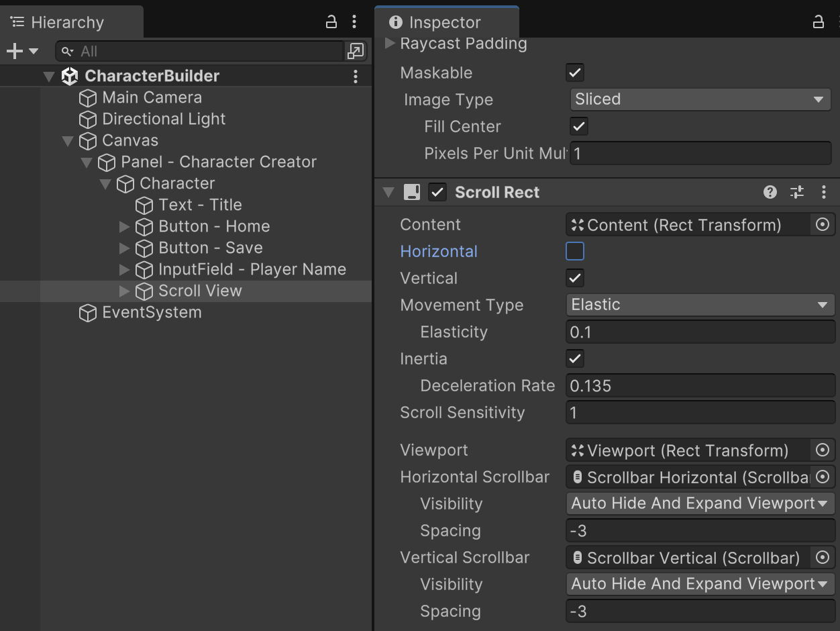Click the Deceleration Rate input field
Screen dimensions: 840x631
click(700, 386)
